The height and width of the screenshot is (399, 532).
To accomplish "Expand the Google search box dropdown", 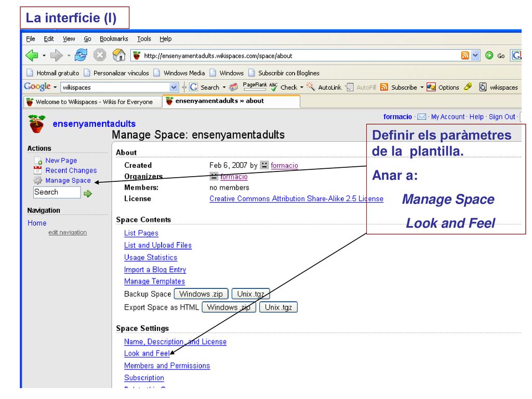I will (174, 87).
